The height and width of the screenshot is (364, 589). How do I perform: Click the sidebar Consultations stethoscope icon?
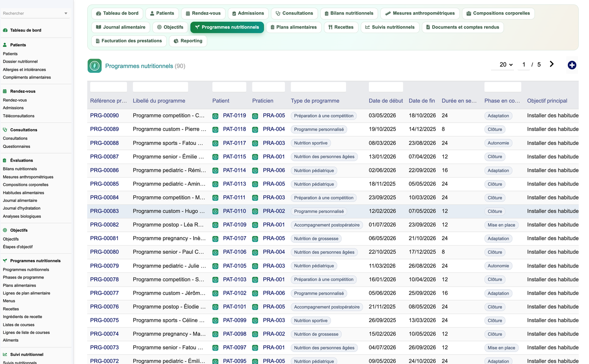(x=5, y=130)
